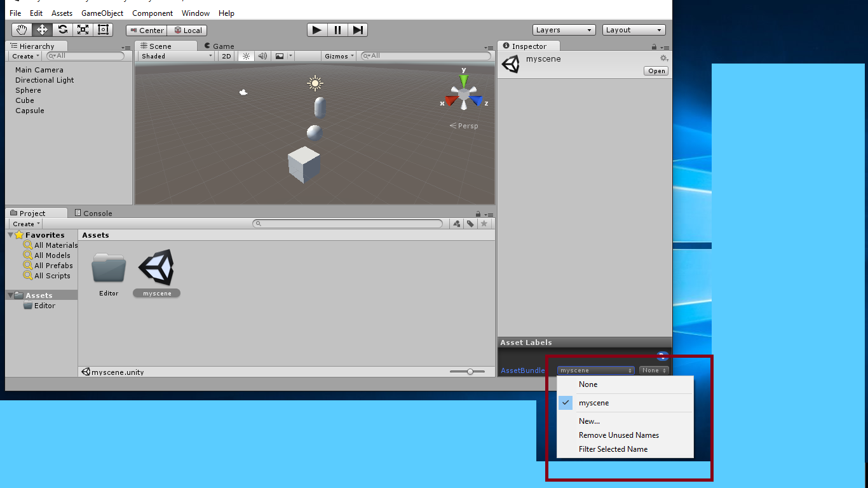This screenshot has width=868, height=488.
Task: Toggle 2D view mode in Scene toolbar
Action: click(x=226, y=56)
